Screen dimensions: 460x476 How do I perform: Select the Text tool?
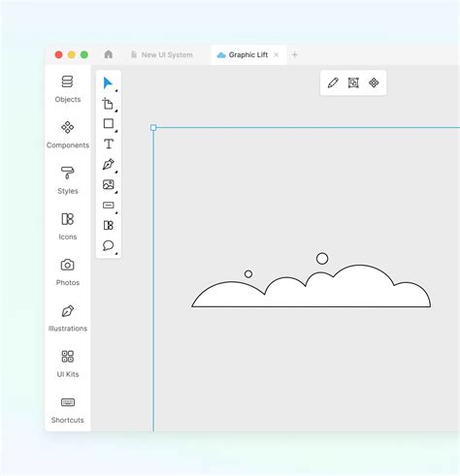click(x=109, y=143)
